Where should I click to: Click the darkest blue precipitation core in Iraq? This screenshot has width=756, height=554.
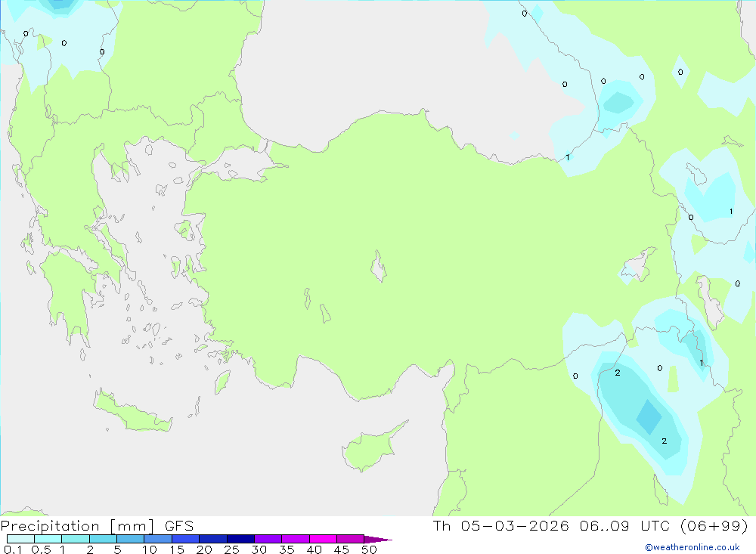(x=649, y=417)
